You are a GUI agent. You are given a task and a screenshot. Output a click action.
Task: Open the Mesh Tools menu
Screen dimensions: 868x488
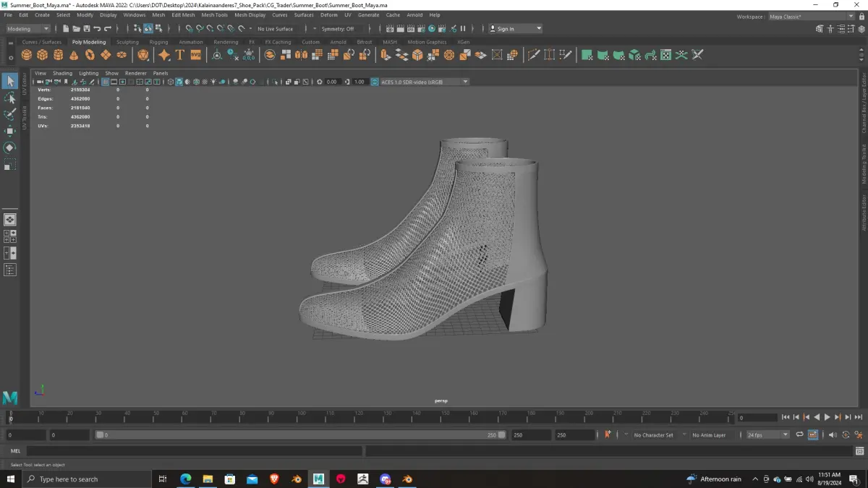pos(214,14)
